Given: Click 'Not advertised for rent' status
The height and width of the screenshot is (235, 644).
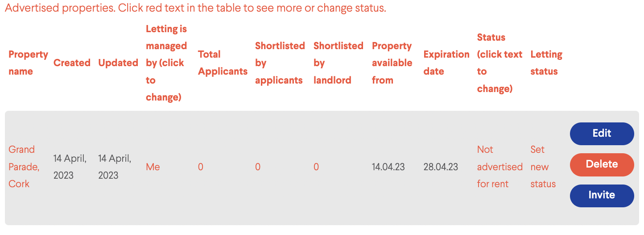Looking at the screenshot, I should tap(500, 167).
